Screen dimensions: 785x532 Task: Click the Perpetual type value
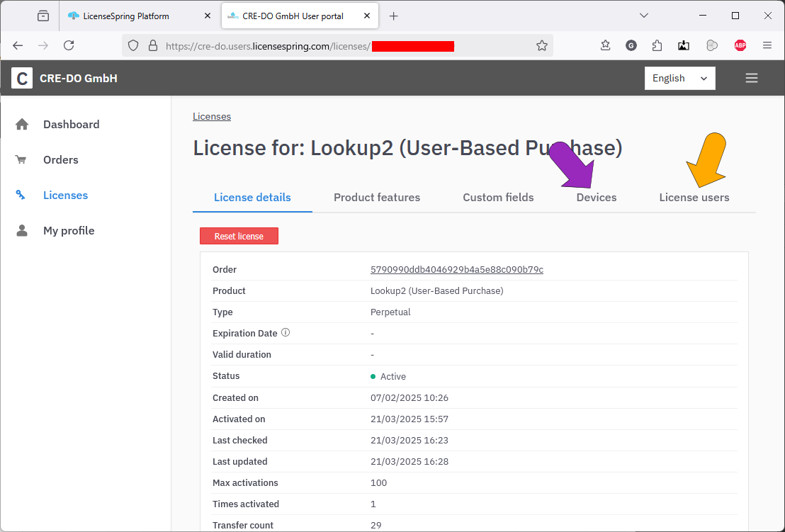pyautogui.click(x=390, y=312)
